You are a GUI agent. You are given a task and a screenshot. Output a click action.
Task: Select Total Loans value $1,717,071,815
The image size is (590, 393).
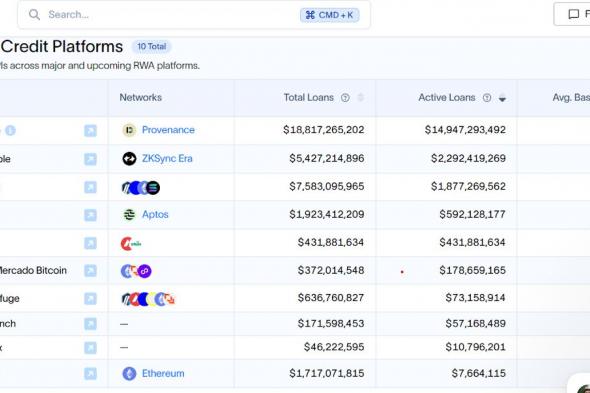tap(327, 373)
